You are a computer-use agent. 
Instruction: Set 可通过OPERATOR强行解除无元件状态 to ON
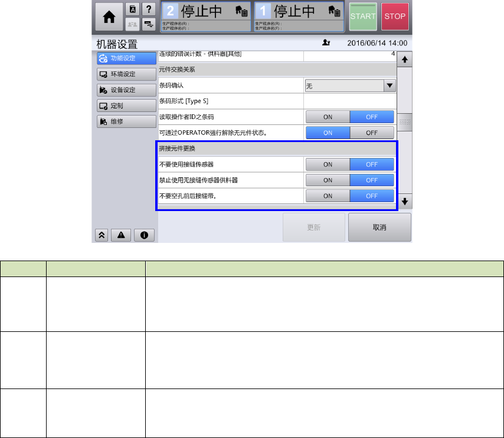pos(328,133)
